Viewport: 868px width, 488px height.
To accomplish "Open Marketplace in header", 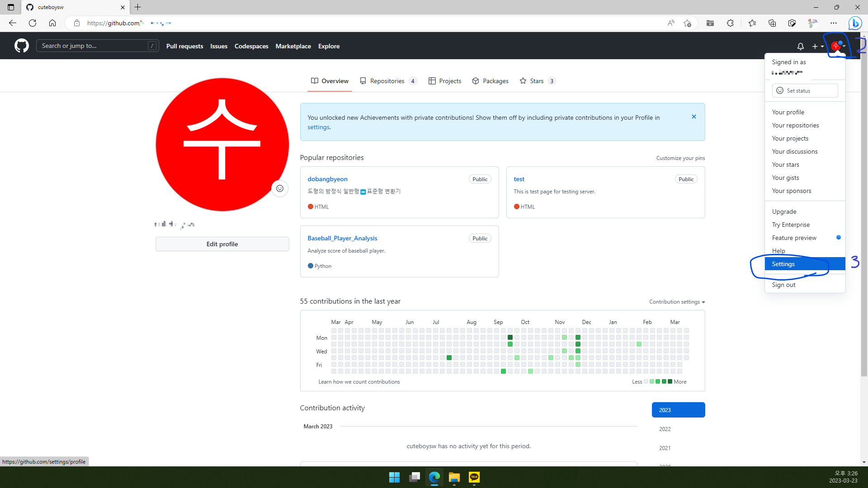I will point(293,46).
